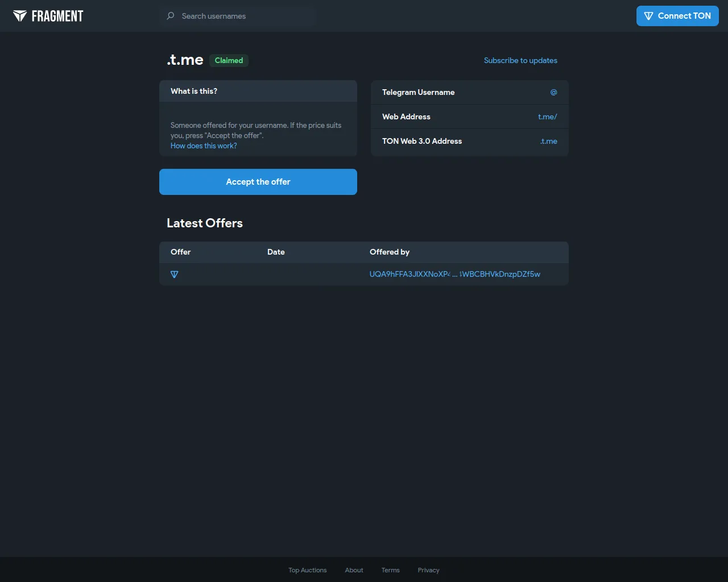
Task: Click the Offered by column header
Action: click(x=390, y=252)
